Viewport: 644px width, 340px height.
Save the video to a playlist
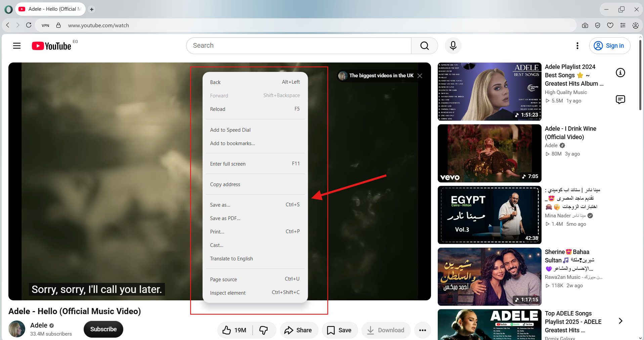pos(340,330)
